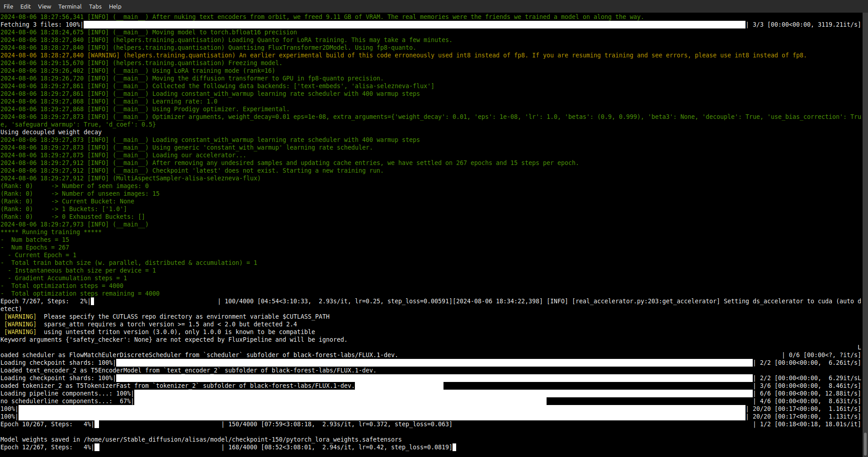Open the Tabs menu

point(95,6)
